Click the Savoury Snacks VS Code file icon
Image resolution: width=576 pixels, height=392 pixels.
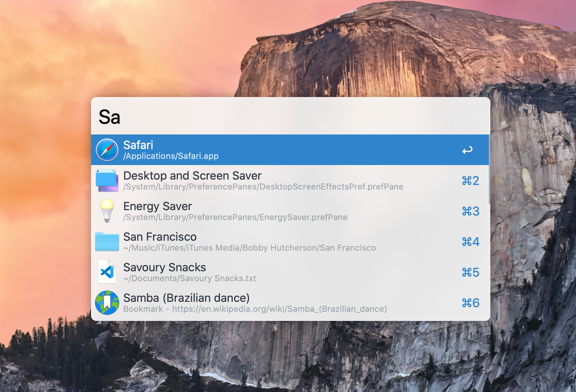[x=107, y=272]
